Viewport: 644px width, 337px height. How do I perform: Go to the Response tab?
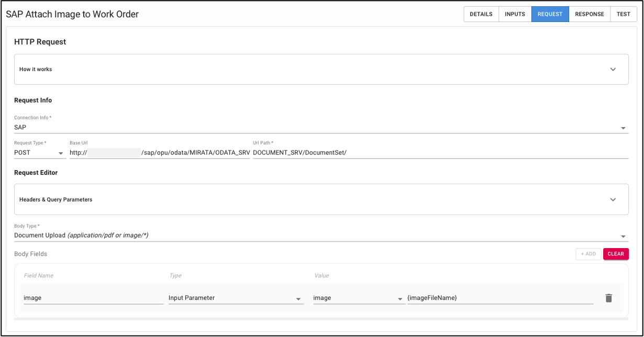pyautogui.click(x=590, y=14)
